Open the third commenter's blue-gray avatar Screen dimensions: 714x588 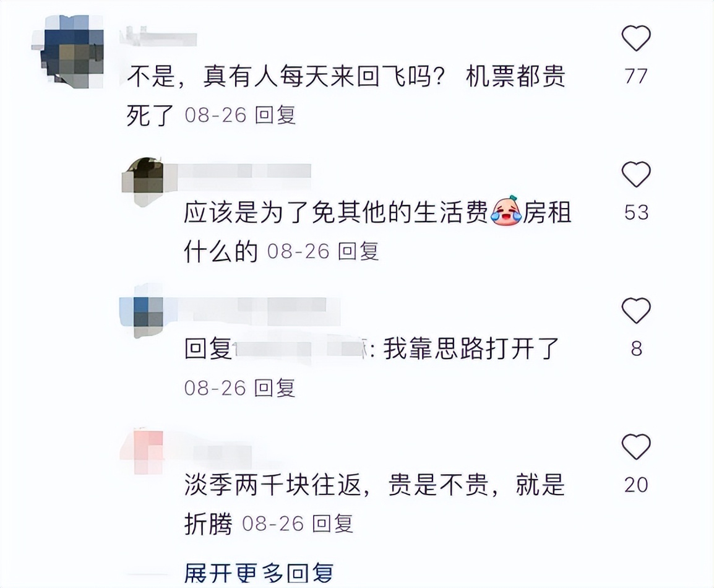click(x=142, y=311)
